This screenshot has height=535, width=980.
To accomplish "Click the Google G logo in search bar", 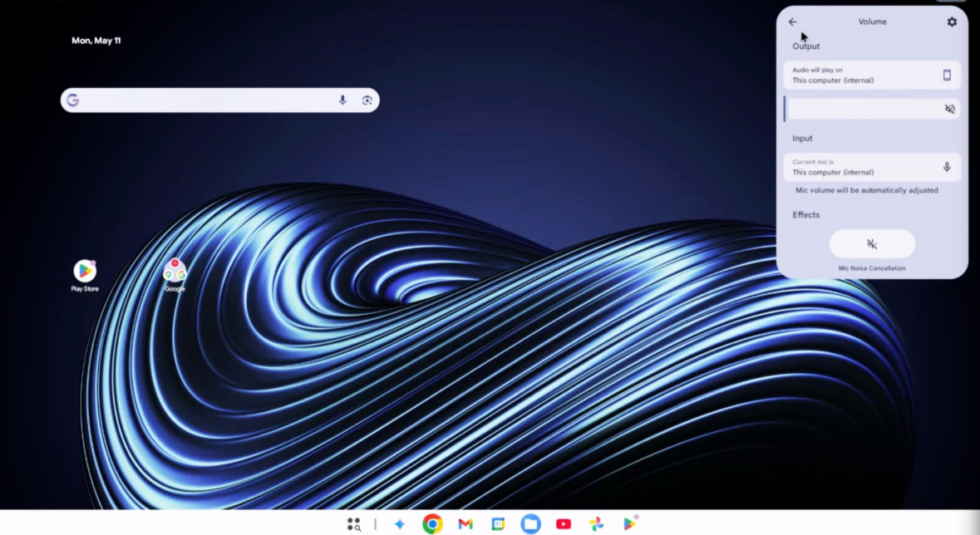I will coord(73,100).
